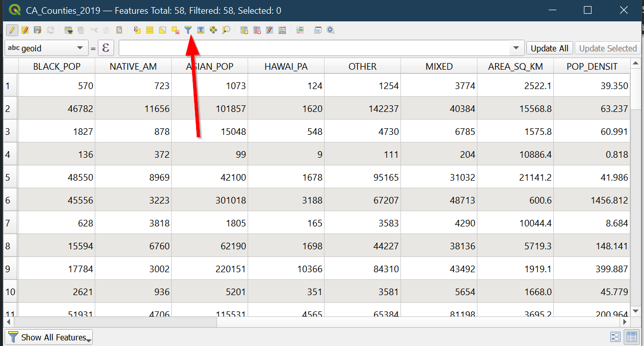
Task: Click zoom map to selected rows icon
Action: click(226, 31)
